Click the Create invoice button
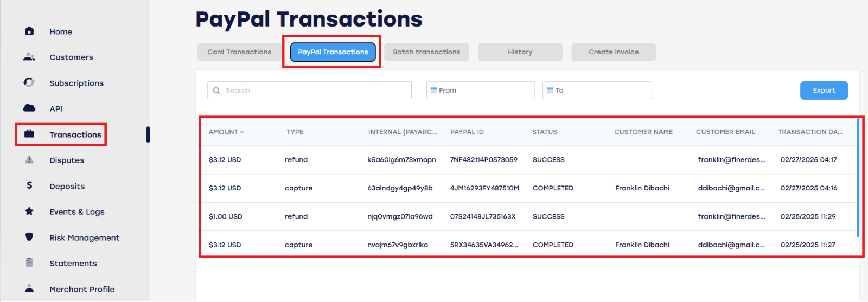The image size is (868, 302). pos(614,52)
